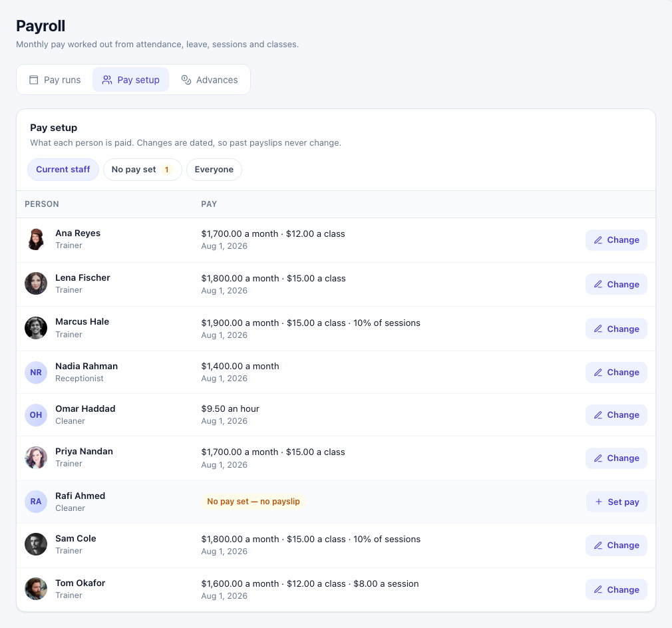672x628 pixels.
Task: Change pay for Priya Nandan
Action: (616, 458)
